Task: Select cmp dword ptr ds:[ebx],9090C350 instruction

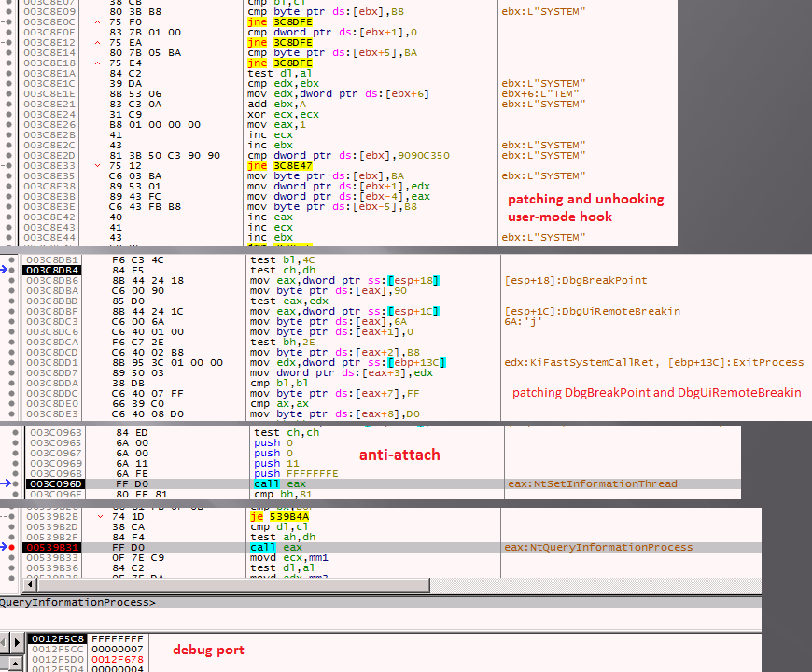Action: click(348, 155)
